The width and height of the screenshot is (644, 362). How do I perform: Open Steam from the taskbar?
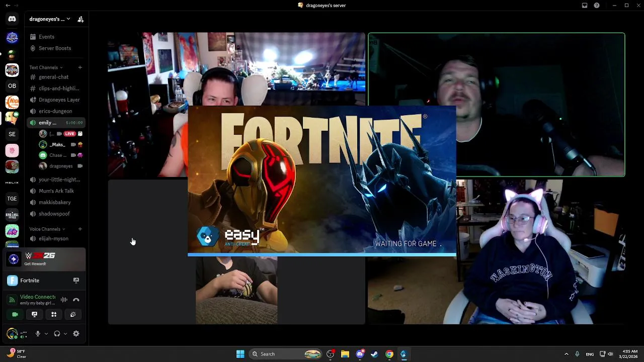pos(374,354)
